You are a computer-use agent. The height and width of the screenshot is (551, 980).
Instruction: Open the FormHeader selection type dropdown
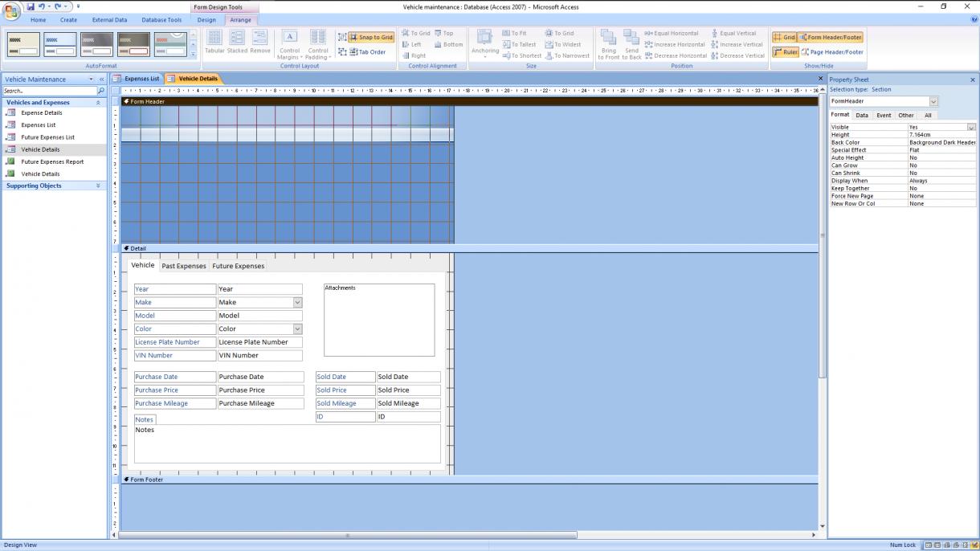[933, 102]
